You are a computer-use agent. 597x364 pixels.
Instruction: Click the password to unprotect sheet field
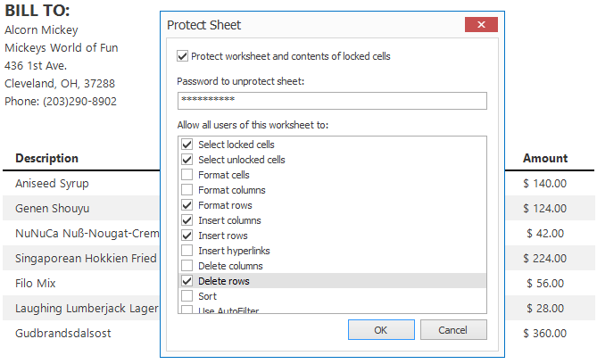(x=332, y=100)
